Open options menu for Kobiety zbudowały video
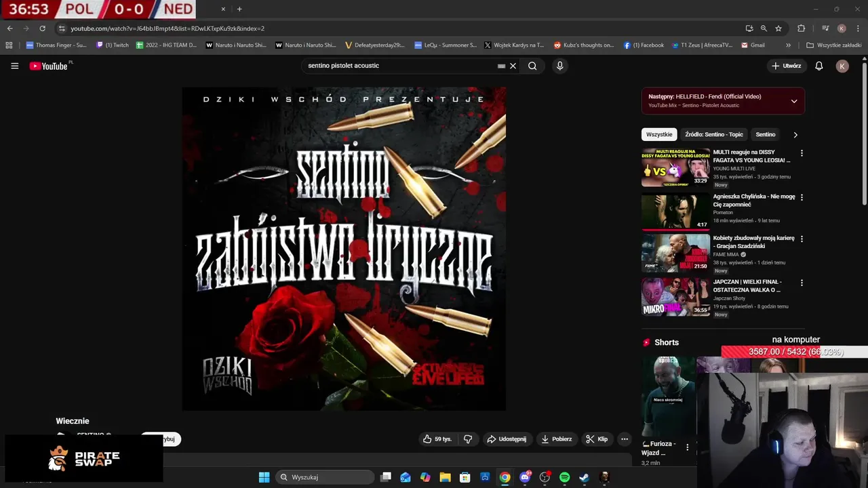 pos(802,239)
